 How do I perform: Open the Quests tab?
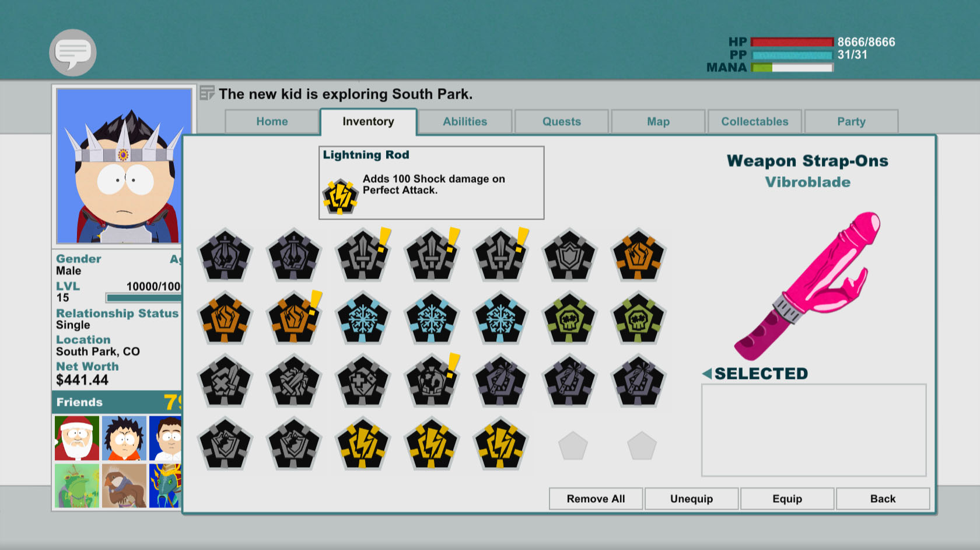click(562, 121)
